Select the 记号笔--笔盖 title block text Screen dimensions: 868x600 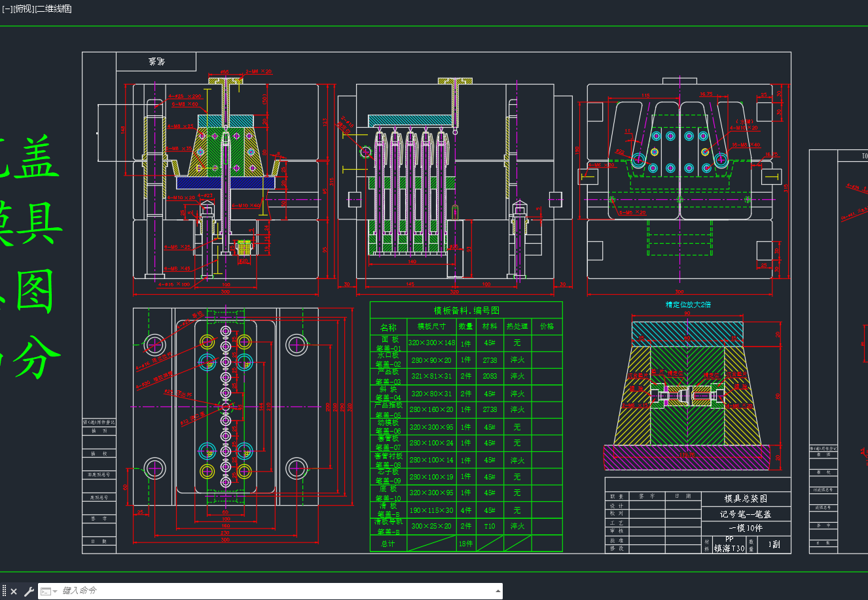tap(746, 514)
